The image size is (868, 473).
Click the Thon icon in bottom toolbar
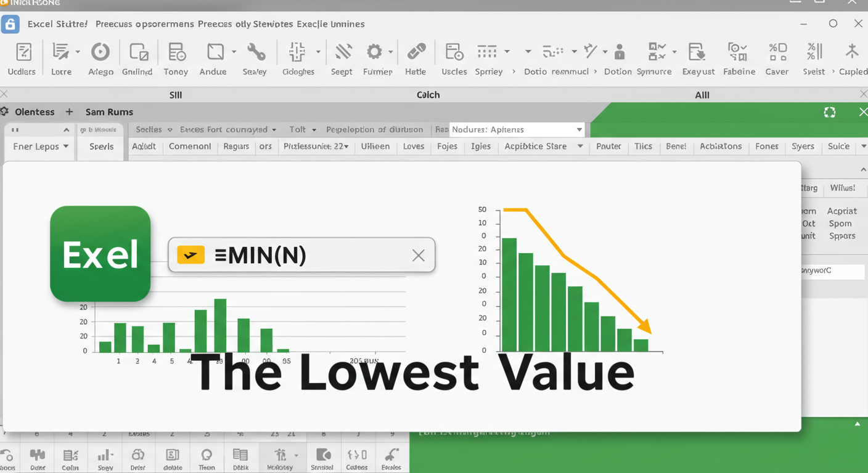click(207, 456)
